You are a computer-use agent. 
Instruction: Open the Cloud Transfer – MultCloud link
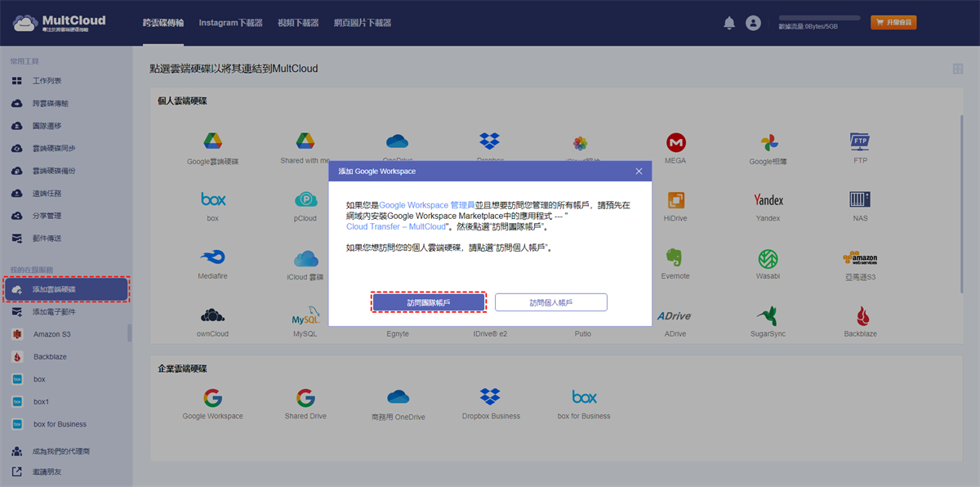[x=396, y=226]
